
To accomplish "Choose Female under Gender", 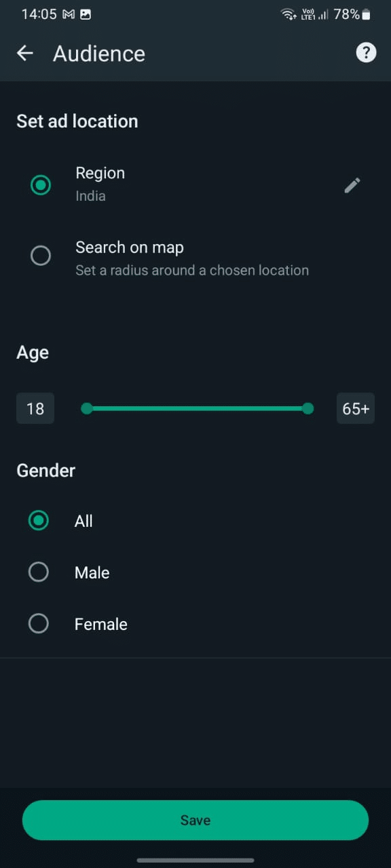I will coord(39,623).
